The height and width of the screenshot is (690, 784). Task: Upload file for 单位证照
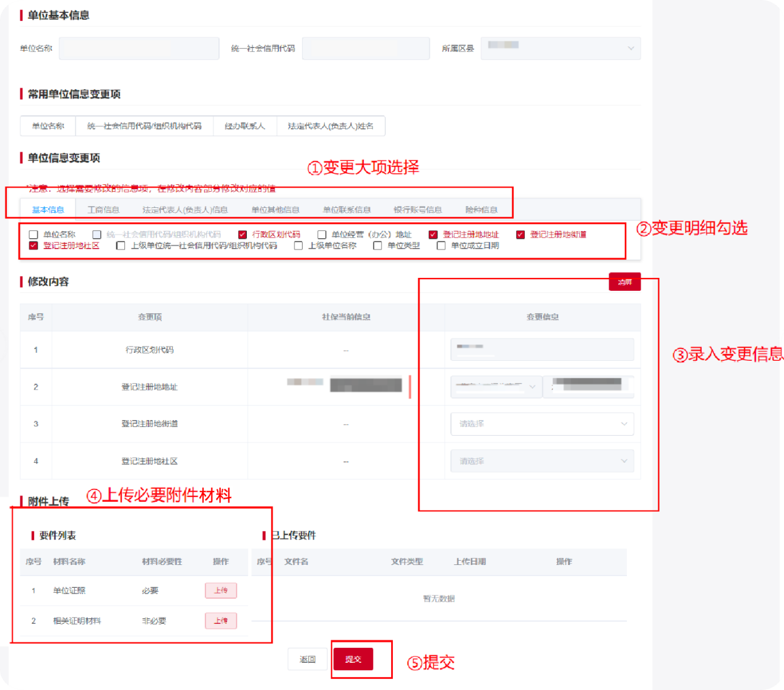(221, 590)
